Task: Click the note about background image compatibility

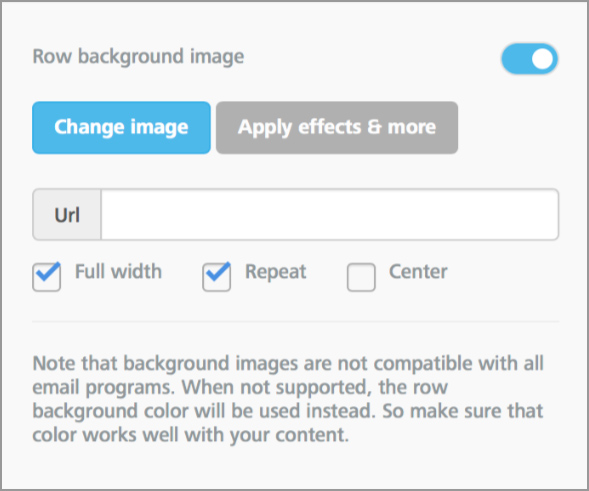Action: coord(288,399)
